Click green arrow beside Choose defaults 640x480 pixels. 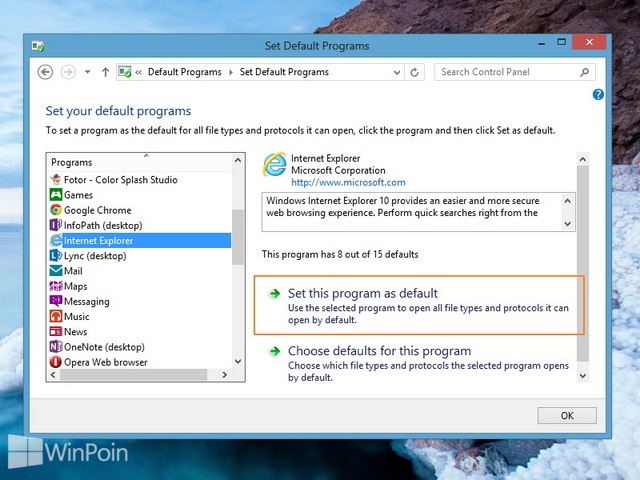click(x=275, y=351)
